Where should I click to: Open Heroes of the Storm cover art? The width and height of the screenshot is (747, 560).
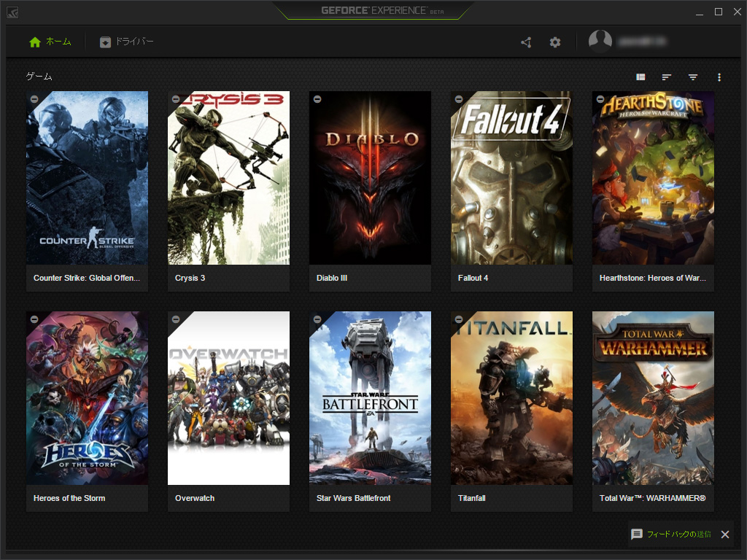click(88, 398)
